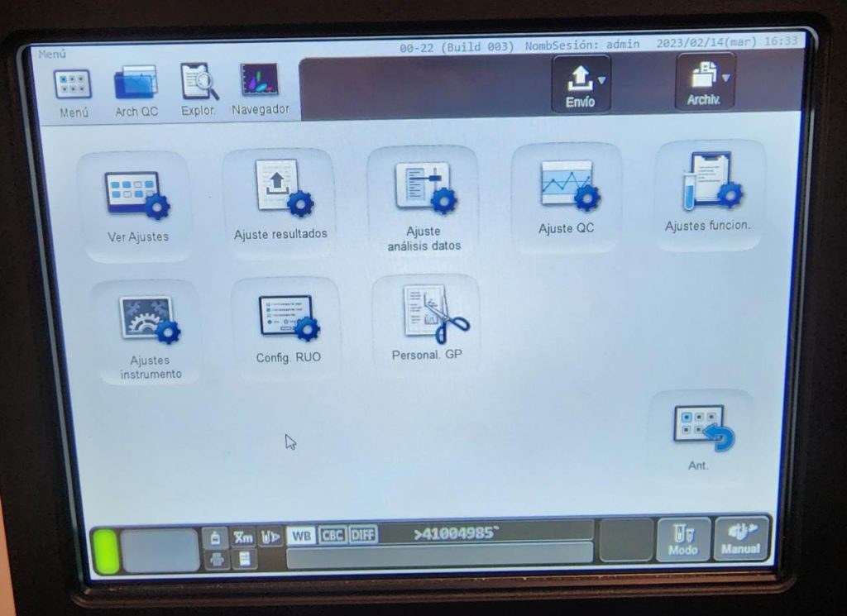Expand the Envío dropdown button
Image resolution: width=847 pixels, height=616 pixels.
point(581,85)
